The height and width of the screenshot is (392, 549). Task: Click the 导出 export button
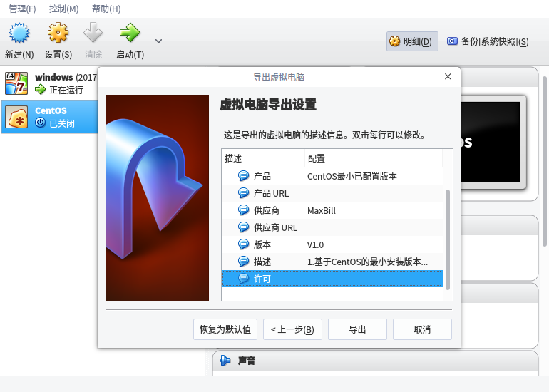pyautogui.click(x=357, y=329)
